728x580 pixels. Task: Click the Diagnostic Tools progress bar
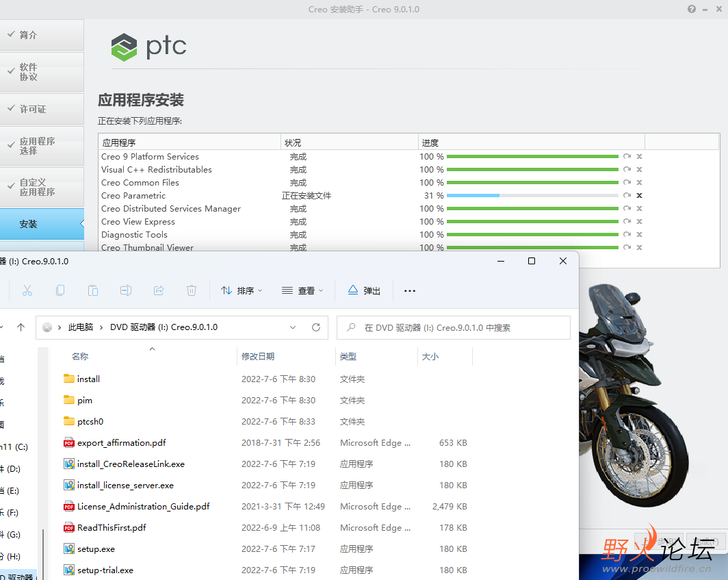pyautogui.click(x=532, y=235)
